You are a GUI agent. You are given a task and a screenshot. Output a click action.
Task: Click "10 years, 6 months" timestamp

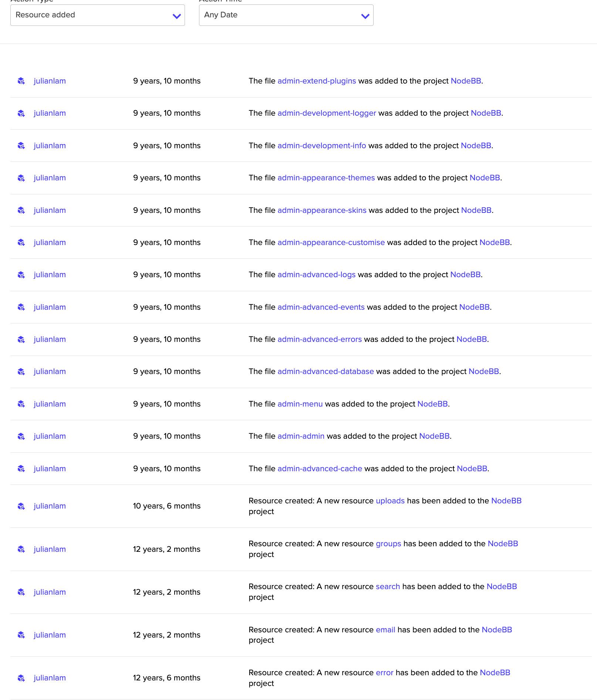pyautogui.click(x=167, y=506)
